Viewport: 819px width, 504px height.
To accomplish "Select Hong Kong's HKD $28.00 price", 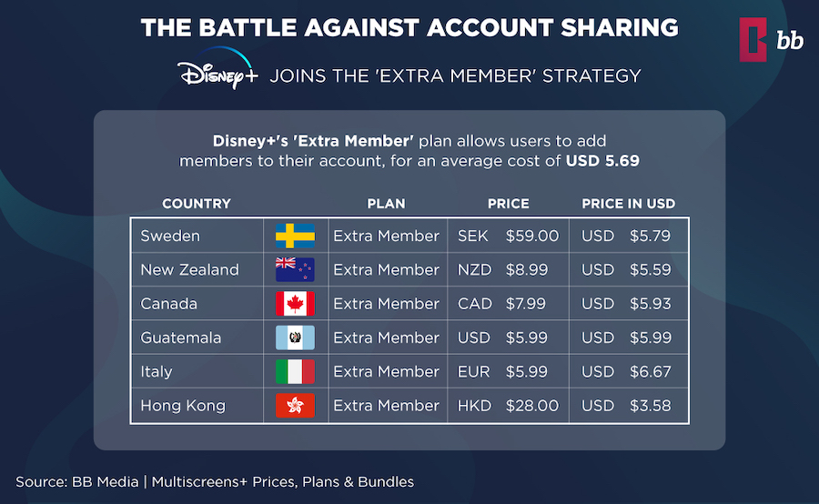I will [508, 406].
